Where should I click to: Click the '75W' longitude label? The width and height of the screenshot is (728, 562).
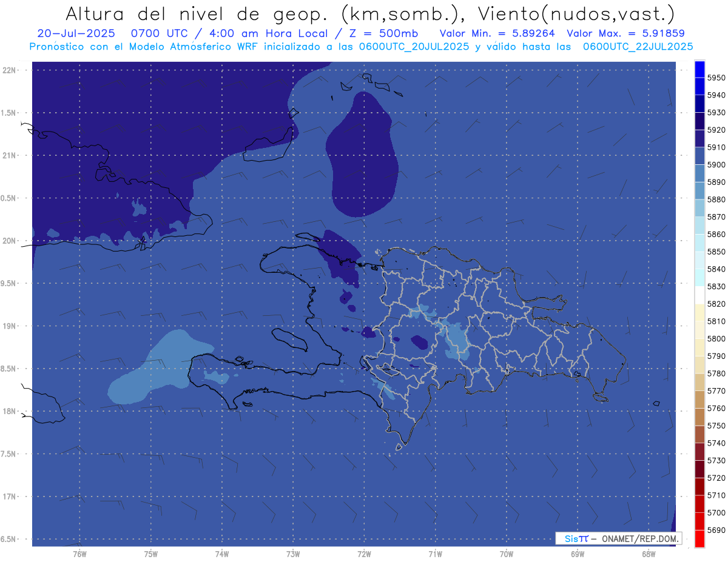(151, 554)
